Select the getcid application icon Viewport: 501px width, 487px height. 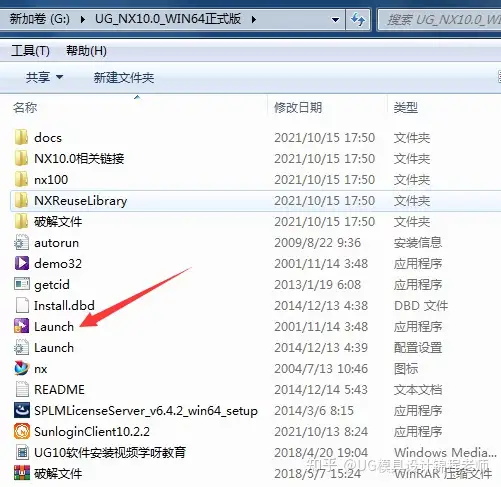pos(21,284)
